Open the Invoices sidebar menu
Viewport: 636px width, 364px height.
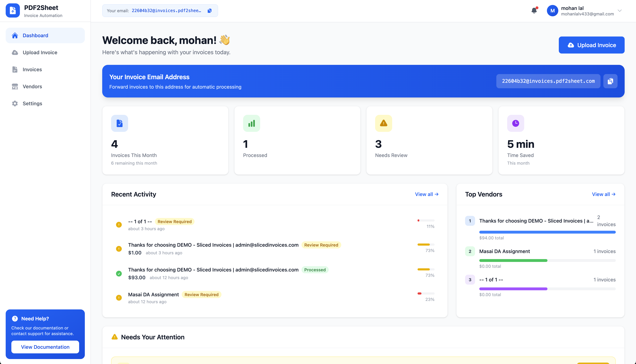32,69
